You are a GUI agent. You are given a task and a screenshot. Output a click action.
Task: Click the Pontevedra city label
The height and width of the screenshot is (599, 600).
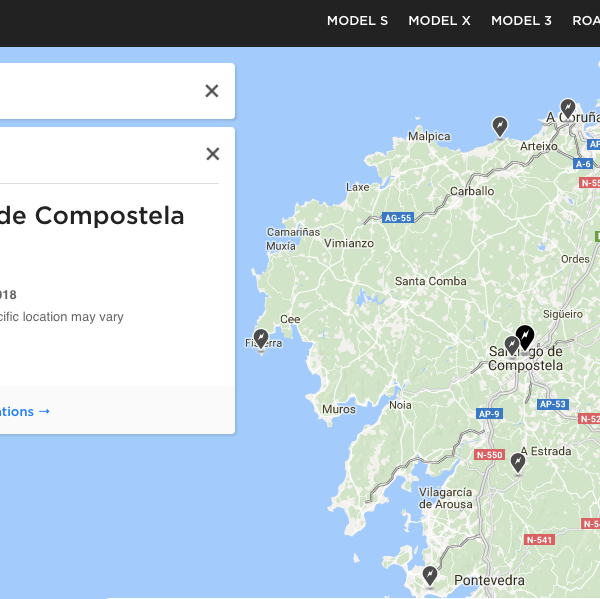[x=489, y=580]
